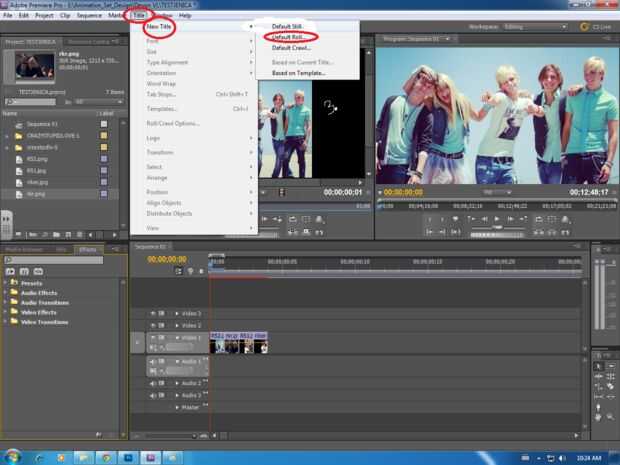Mute Audio 2 track speaker toggle
The width and height of the screenshot is (620, 465).
coord(153,383)
